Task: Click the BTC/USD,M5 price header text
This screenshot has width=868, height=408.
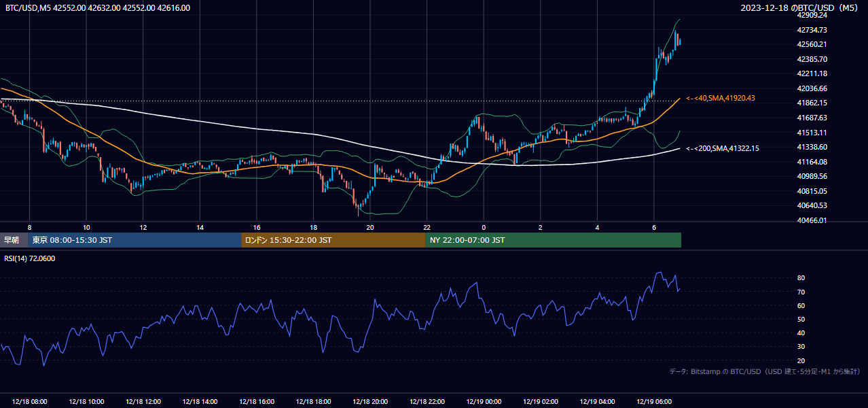Action: tap(98, 8)
